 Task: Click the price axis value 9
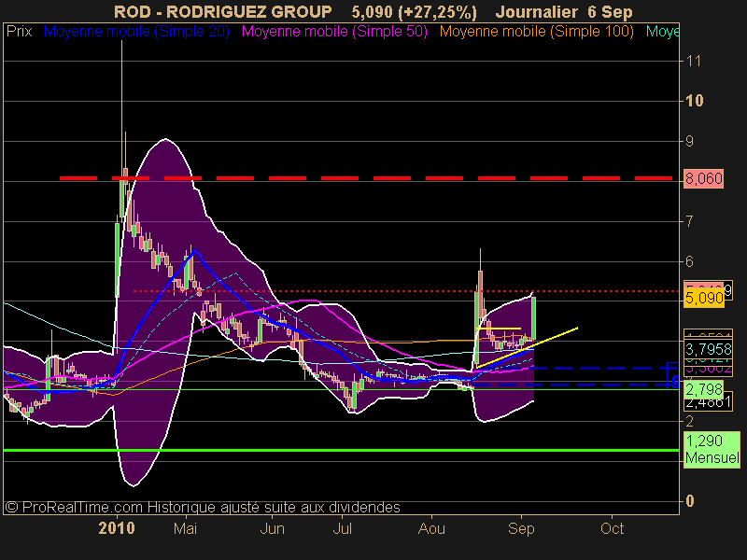pos(689,142)
